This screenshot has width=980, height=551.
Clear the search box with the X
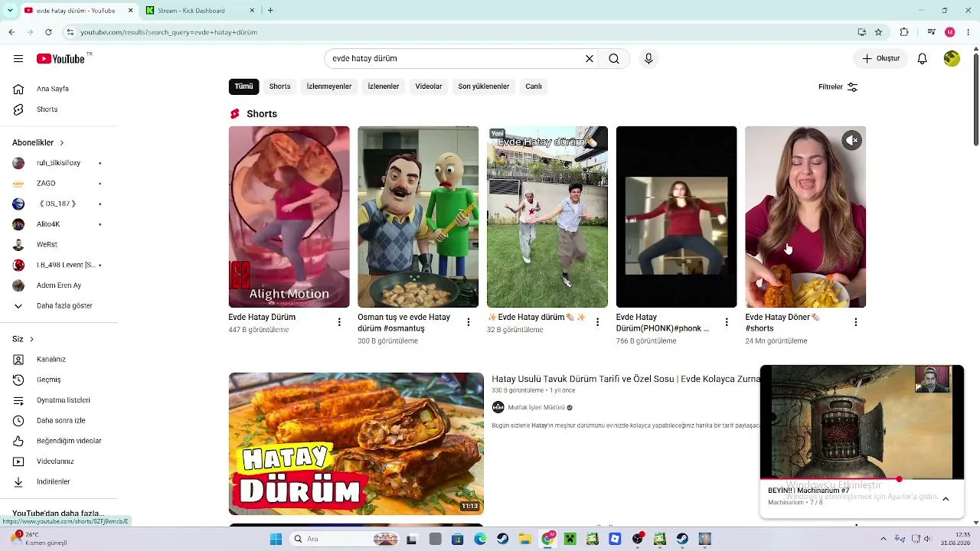(x=590, y=59)
